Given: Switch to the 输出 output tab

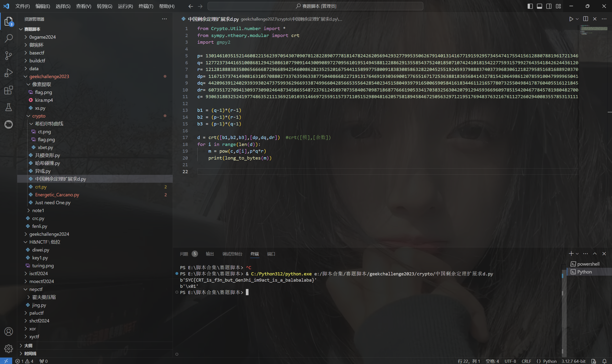Looking at the screenshot, I should (210, 254).
